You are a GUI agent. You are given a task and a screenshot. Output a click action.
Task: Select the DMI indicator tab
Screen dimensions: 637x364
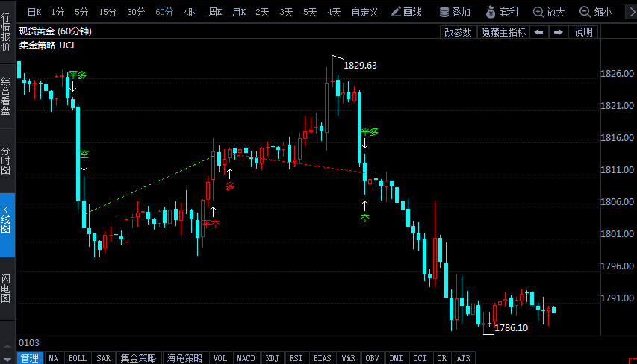tap(396, 358)
